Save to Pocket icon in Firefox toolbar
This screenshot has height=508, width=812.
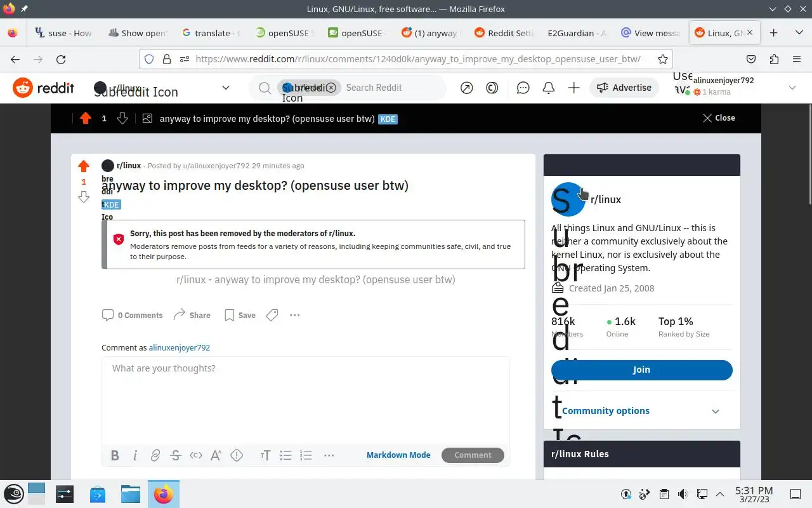click(751, 59)
